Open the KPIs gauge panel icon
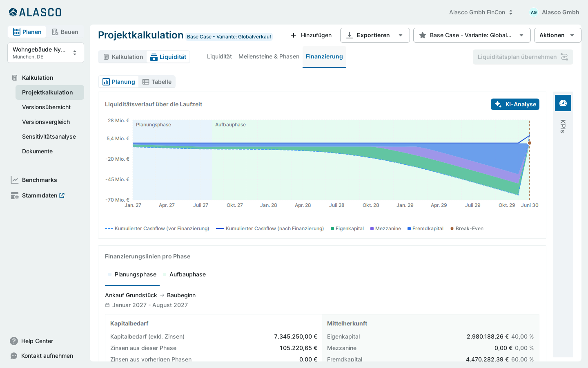 click(563, 103)
